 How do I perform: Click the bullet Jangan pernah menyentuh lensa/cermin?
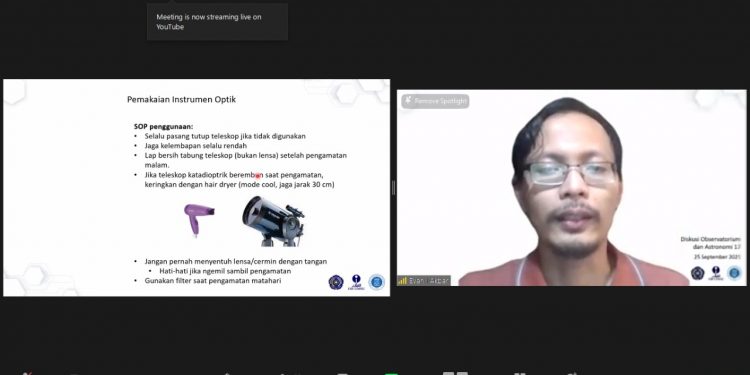(236, 262)
